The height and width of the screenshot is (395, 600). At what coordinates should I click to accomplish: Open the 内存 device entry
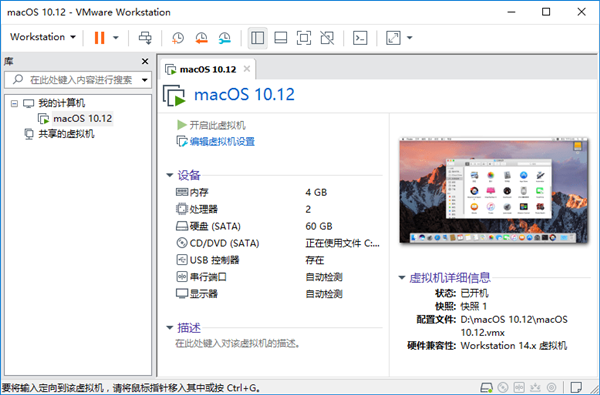pyautogui.click(x=199, y=192)
